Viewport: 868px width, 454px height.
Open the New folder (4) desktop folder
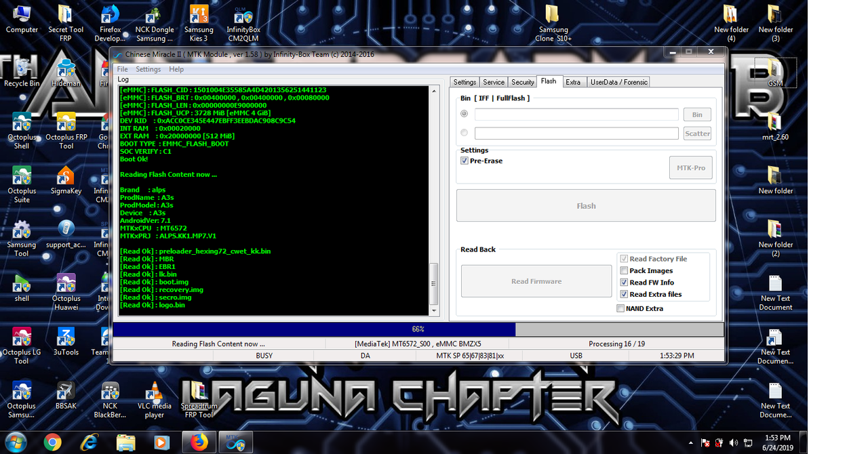(x=731, y=23)
